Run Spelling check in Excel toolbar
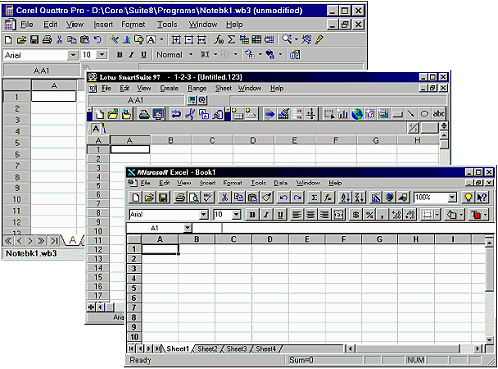 (208, 198)
